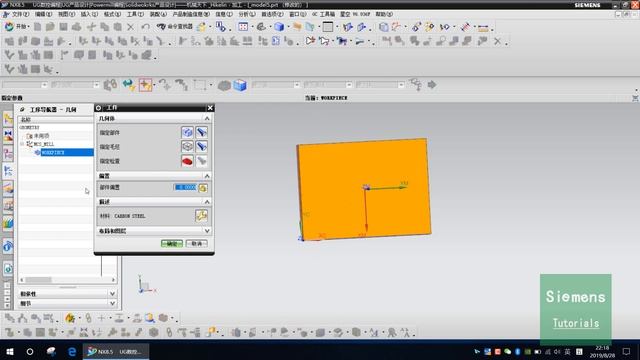Open the 视图 View menu
Screen dimensions: 640x360
(x=66, y=14)
